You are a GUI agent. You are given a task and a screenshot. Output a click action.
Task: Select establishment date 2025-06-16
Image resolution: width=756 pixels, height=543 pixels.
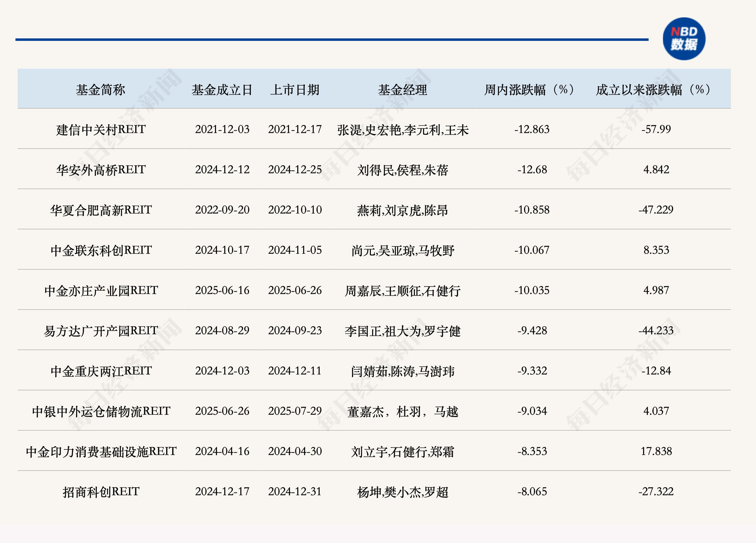coord(222,290)
